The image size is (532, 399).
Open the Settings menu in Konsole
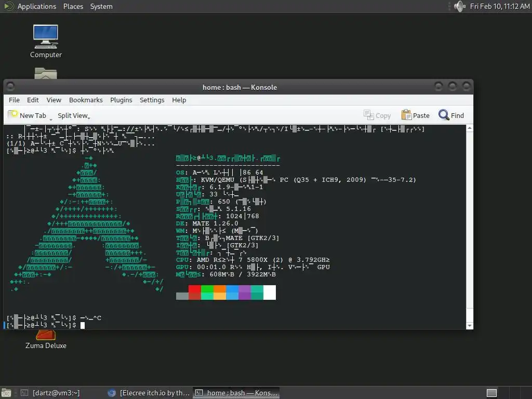coord(152,100)
